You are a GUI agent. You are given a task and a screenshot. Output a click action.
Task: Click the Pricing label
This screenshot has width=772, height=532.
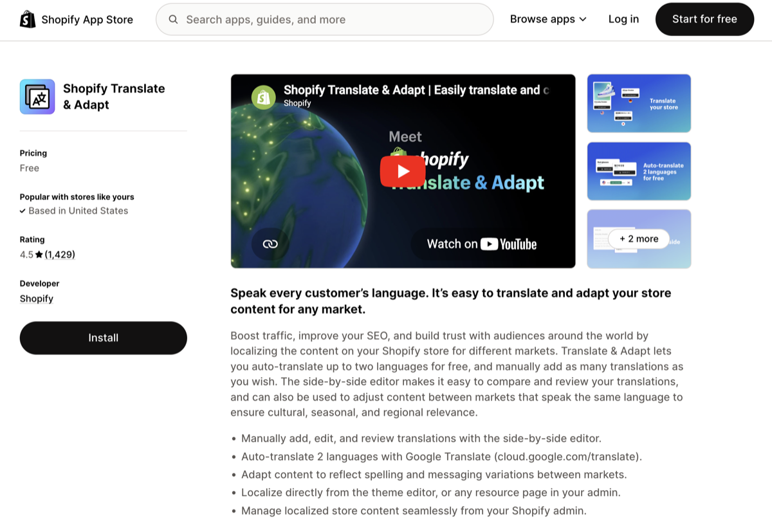click(33, 153)
